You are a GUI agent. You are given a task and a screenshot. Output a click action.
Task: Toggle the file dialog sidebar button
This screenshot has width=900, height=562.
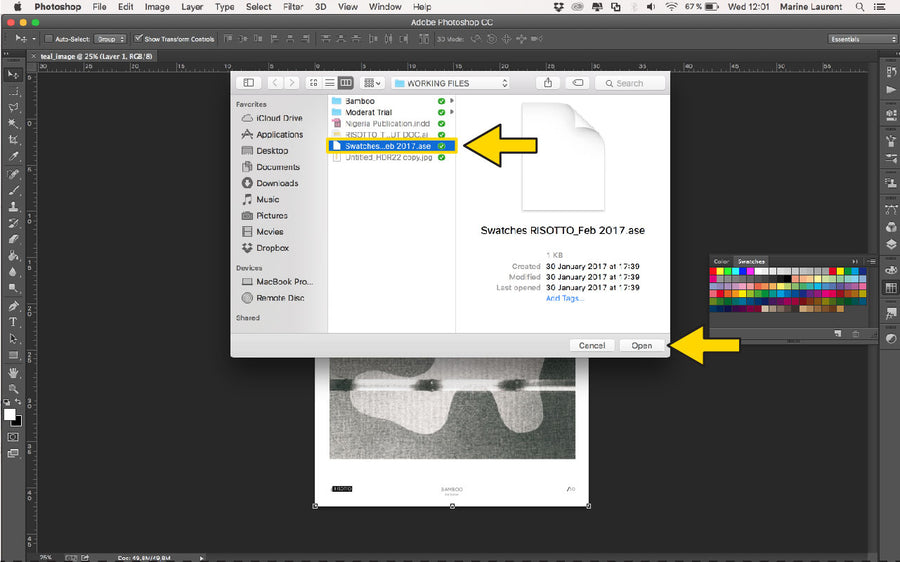248,83
